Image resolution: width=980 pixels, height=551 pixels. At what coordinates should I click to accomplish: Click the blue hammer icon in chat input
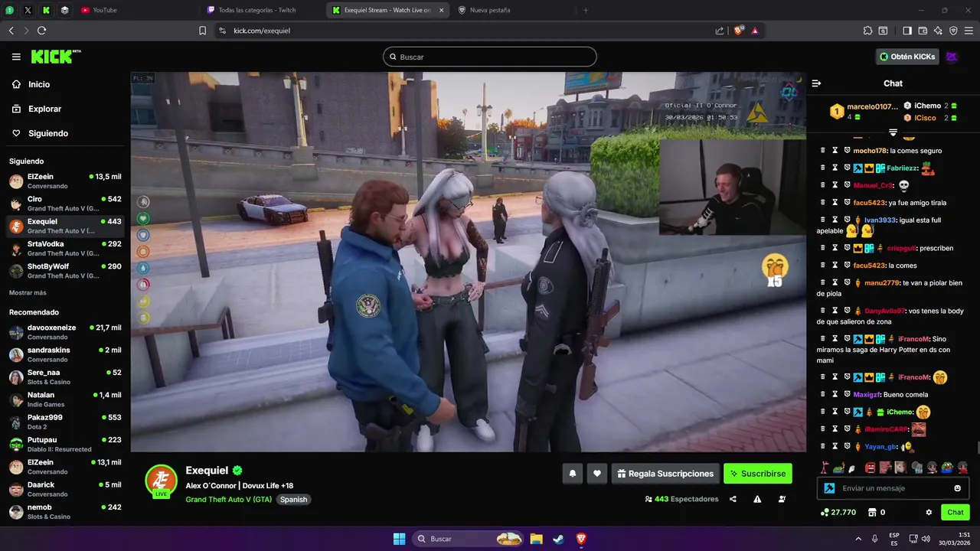[829, 488]
